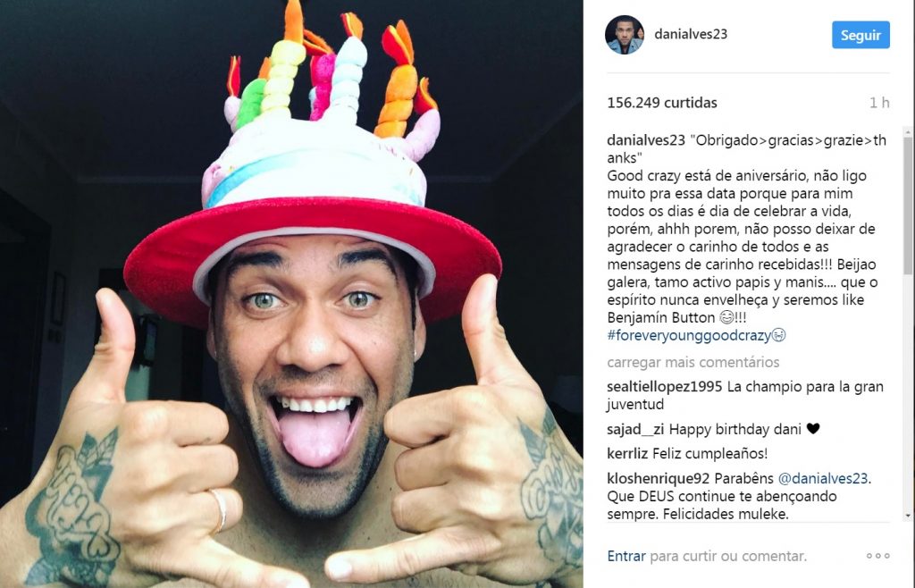Open the danialves23 profile avatar
Screen dimensions: 915x588
point(625,35)
